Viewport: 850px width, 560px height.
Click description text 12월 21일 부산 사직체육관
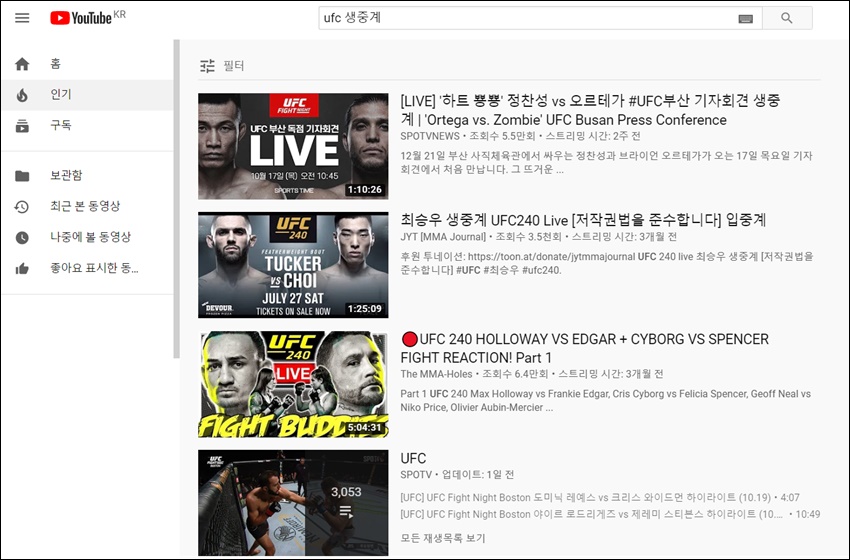point(606,163)
